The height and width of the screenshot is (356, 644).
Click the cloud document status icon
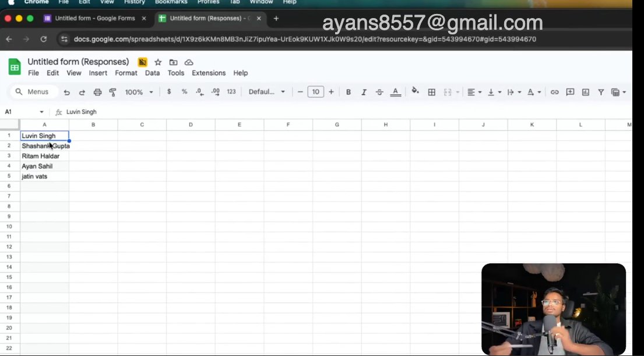pyautogui.click(x=188, y=62)
